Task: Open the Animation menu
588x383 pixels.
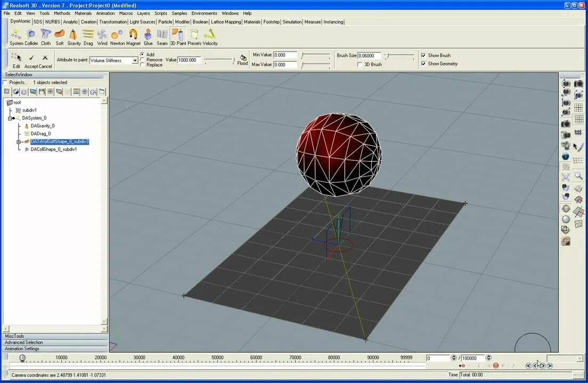Action: 105,13
